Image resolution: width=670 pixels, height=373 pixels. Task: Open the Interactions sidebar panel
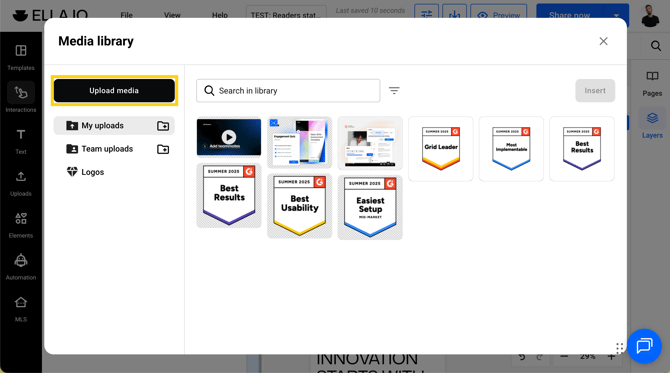tap(21, 98)
